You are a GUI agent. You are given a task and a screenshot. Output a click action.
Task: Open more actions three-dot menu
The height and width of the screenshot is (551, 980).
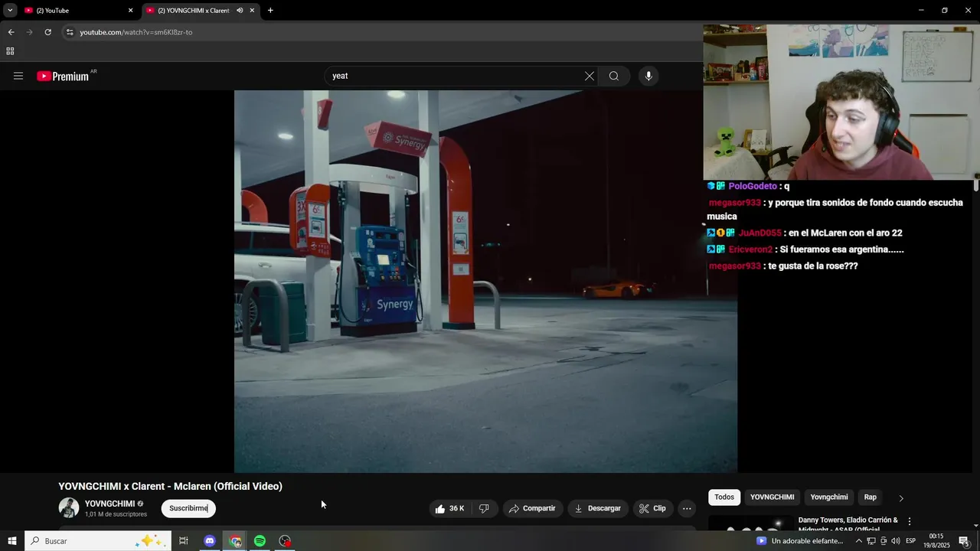[x=687, y=508]
